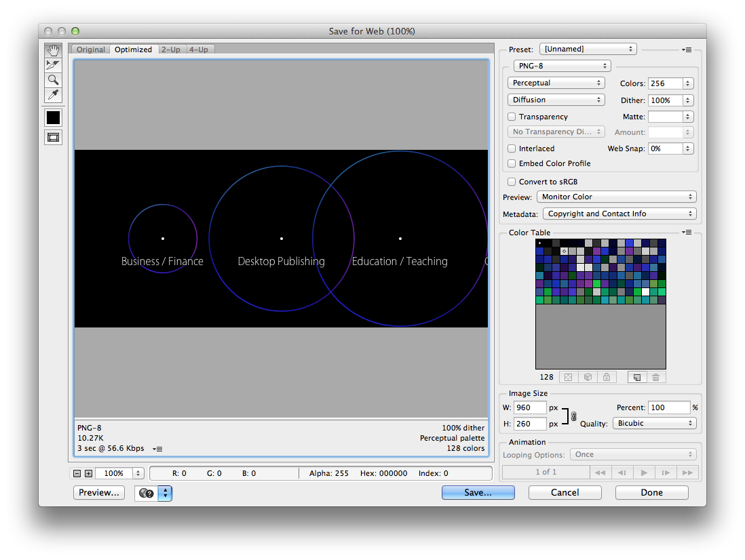This screenshot has height=560, width=745.
Task: Click the new color icon in Color Table
Action: pyautogui.click(x=636, y=377)
